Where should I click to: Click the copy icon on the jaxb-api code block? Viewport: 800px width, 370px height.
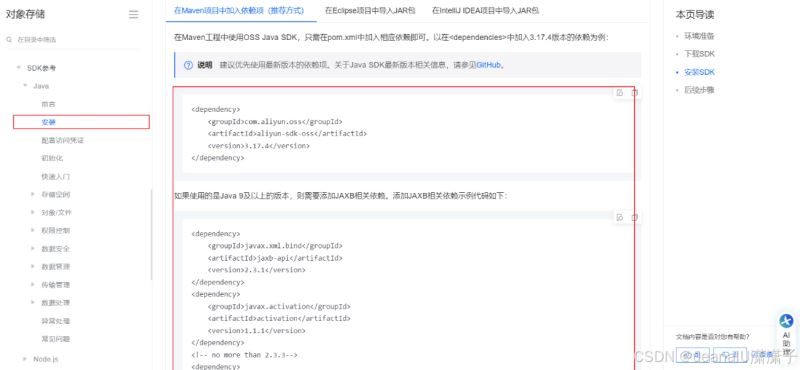tap(635, 217)
